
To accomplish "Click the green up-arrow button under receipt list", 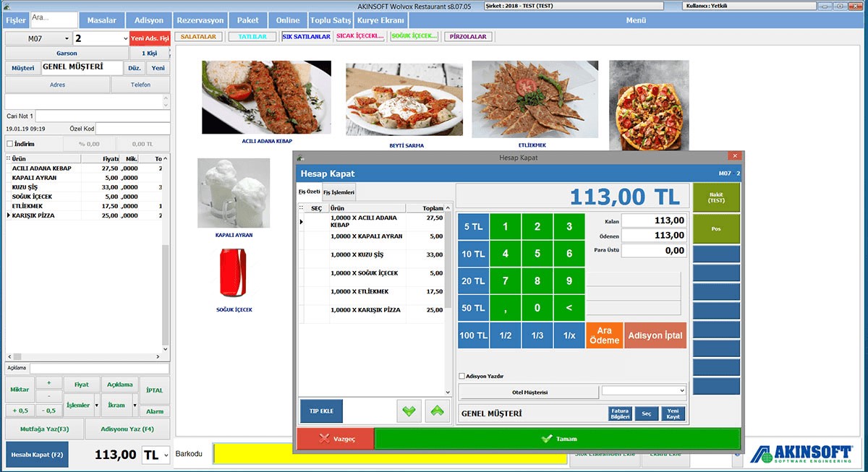I will [x=437, y=411].
